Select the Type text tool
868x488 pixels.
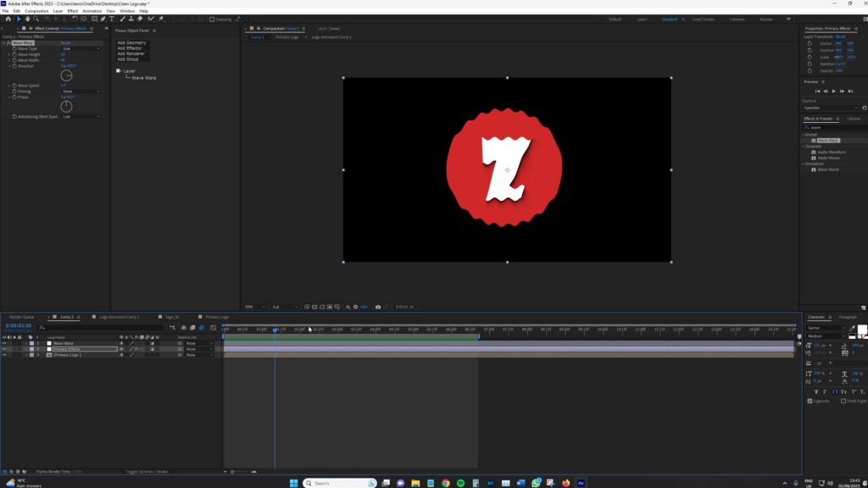pyautogui.click(x=112, y=19)
